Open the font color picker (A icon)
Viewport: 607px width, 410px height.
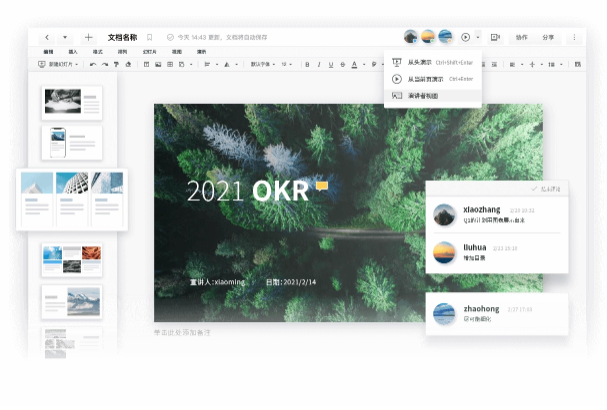click(x=353, y=64)
